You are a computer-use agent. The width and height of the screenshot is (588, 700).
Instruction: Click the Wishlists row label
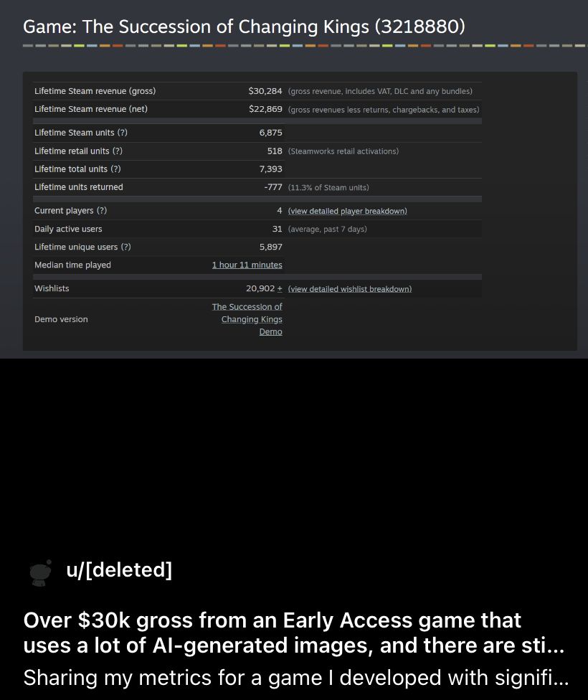click(x=52, y=288)
